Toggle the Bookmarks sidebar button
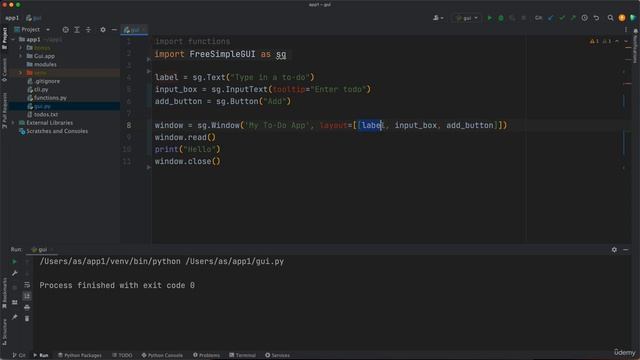The image size is (640, 360). 4,293
